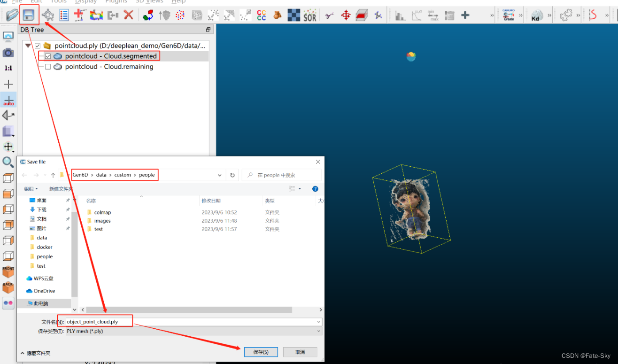Viewport: 618px width, 364px height.
Task: Click the 保存(S) save button
Action: [261, 352]
